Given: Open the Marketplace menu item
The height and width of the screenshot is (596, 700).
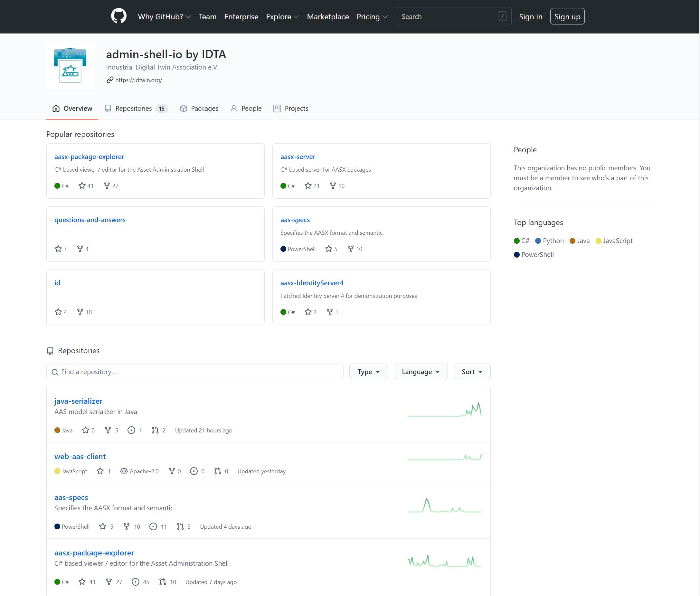Looking at the screenshot, I should 328,16.
